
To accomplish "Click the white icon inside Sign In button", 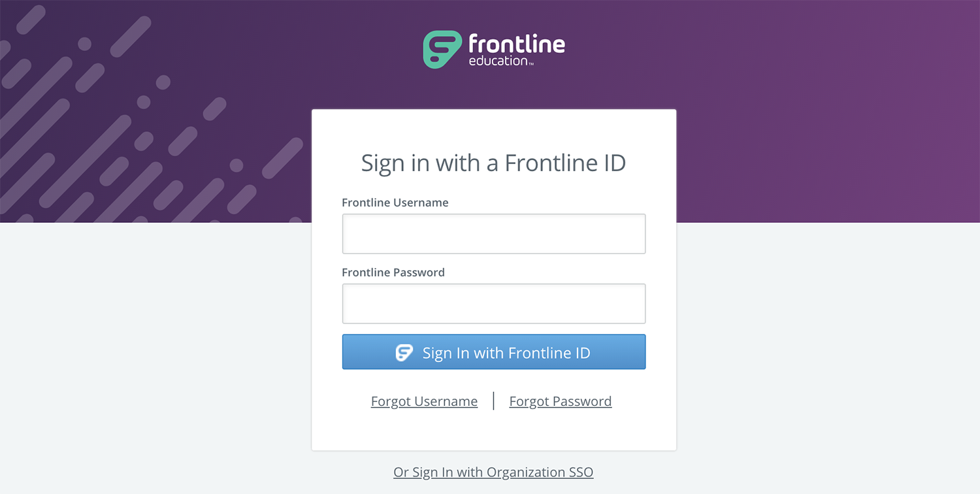I will [404, 353].
